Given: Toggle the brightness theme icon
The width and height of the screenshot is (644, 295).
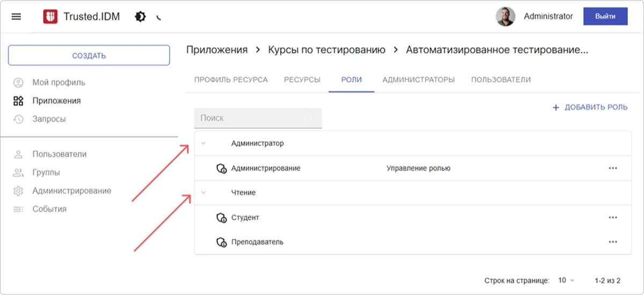Looking at the screenshot, I should 140,17.
